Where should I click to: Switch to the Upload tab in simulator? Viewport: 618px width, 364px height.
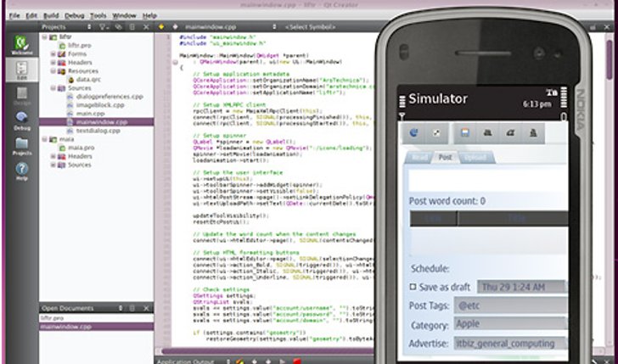(x=476, y=157)
